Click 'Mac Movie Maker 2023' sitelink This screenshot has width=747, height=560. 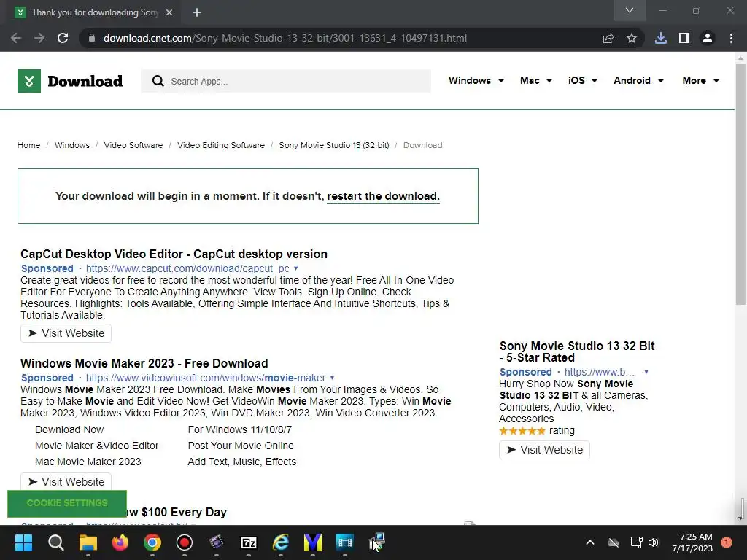[88, 462]
